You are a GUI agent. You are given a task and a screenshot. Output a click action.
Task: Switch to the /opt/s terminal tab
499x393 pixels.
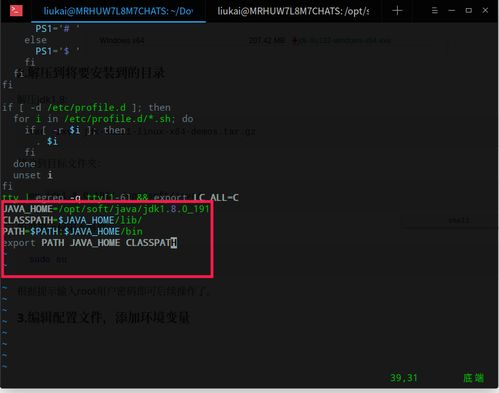pyautogui.click(x=293, y=11)
